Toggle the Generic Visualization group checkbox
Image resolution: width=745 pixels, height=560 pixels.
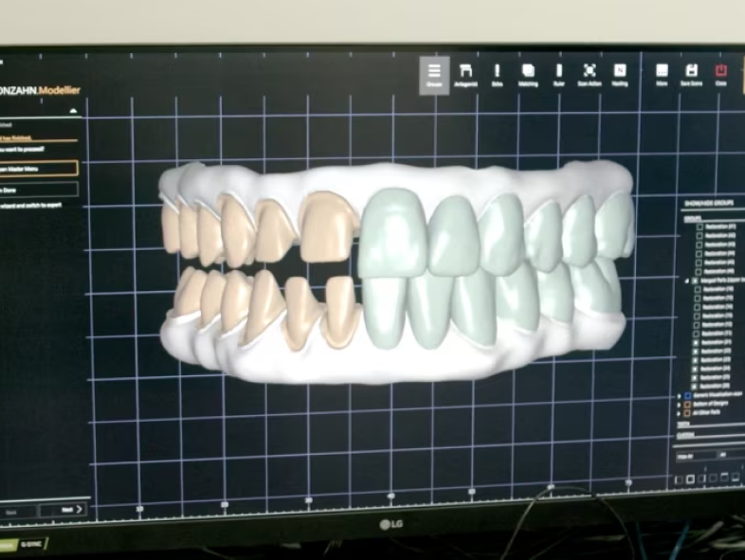tap(688, 396)
